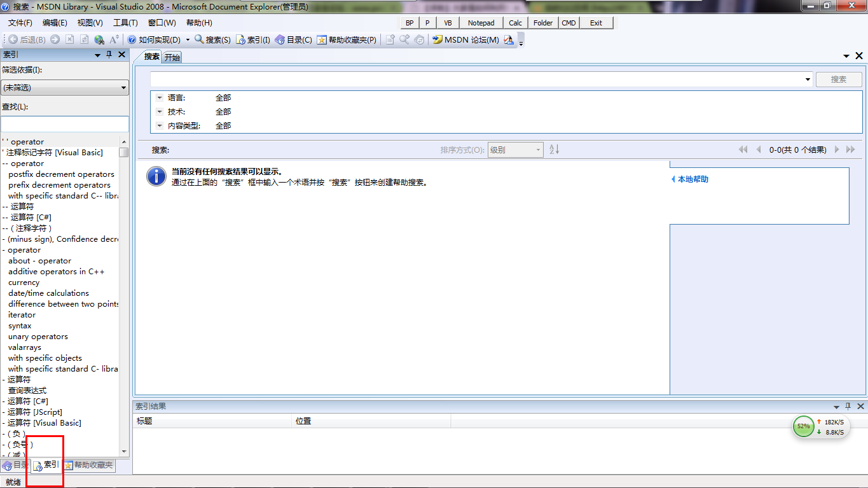
Task: Click the Back (后退) navigation button
Action: point(27,39)
